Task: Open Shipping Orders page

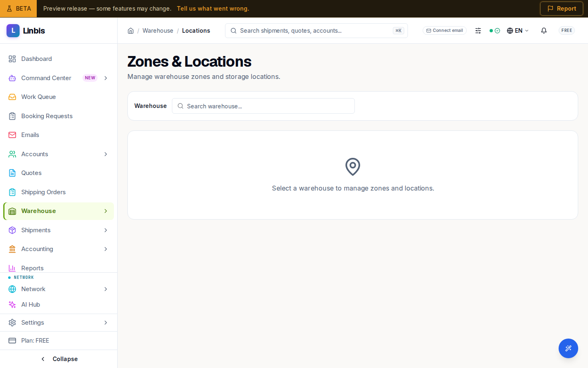Action: pos(58,192)
